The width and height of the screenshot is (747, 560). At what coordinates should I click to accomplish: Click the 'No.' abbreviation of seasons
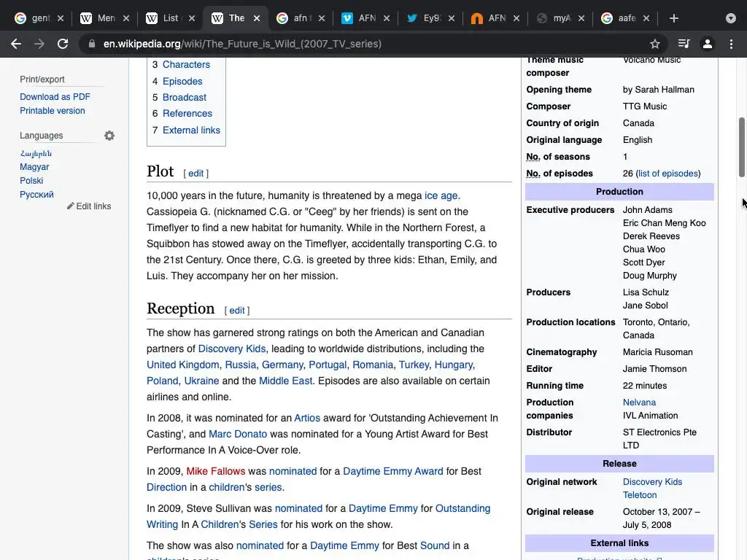pyautogui.click(x=533, y=157)
